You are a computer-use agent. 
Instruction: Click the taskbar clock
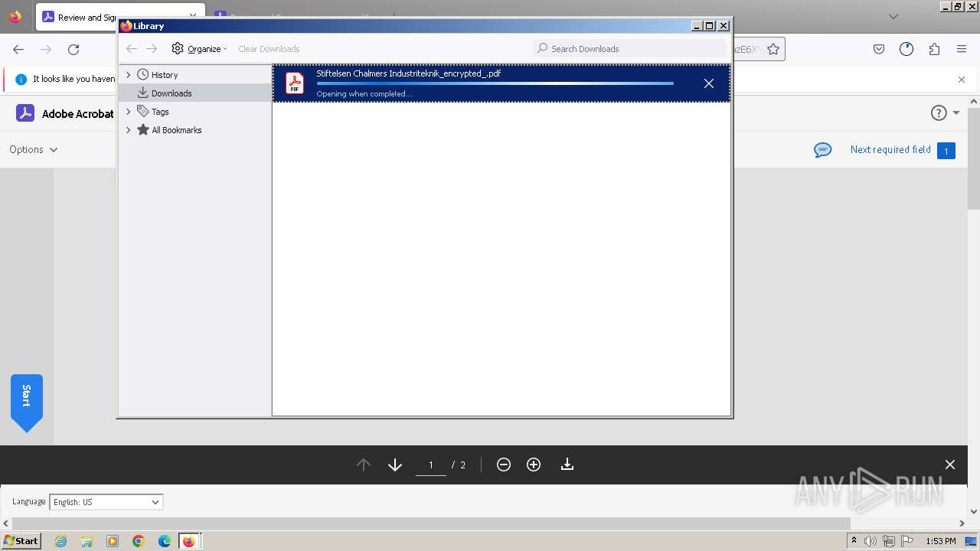pyautogui.click(x=941, y=541)
